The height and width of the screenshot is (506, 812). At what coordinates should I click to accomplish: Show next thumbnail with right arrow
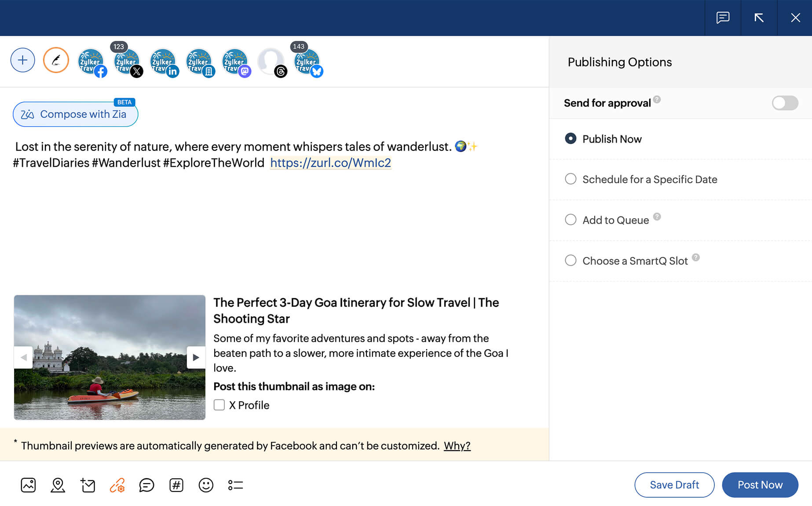pyautogui.click(x=196, y=357)
